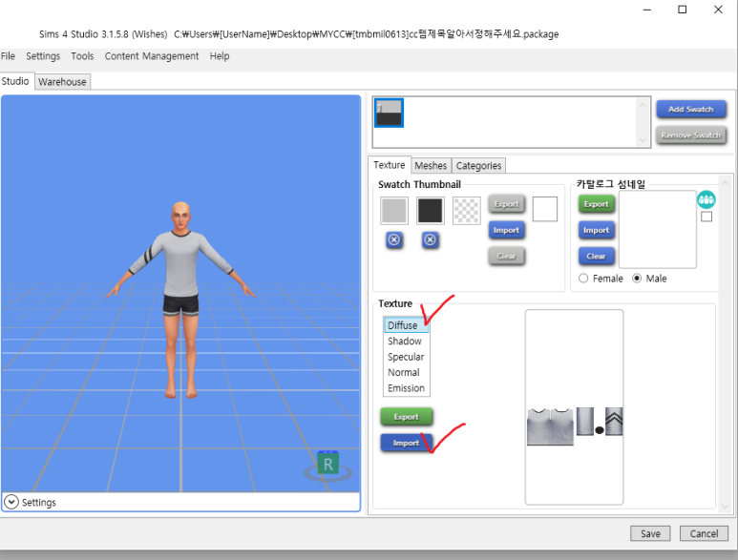Image resolution: width=738 pixels, height=560 pixels.
Task: Select the Male radio button
Action: pyautogui.click(x=637, y=279)
